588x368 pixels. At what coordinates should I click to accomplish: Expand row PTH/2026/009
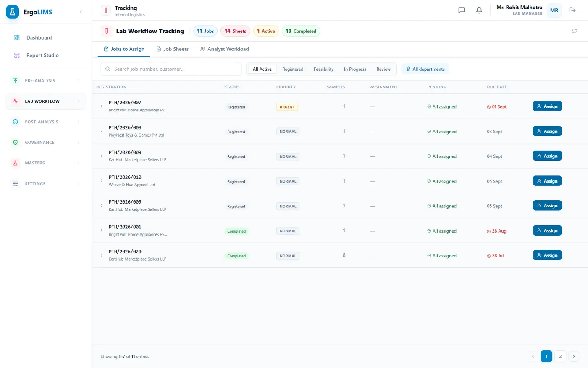point(102,156)
